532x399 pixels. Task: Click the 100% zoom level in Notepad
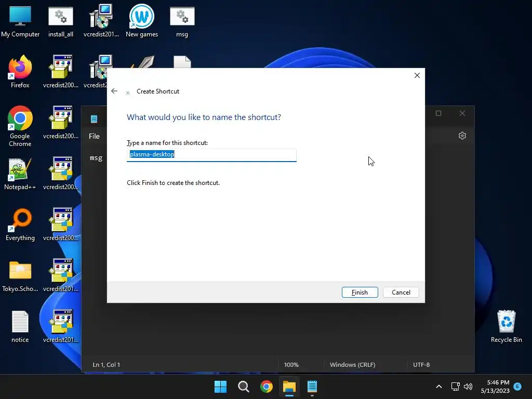(291, 365)
